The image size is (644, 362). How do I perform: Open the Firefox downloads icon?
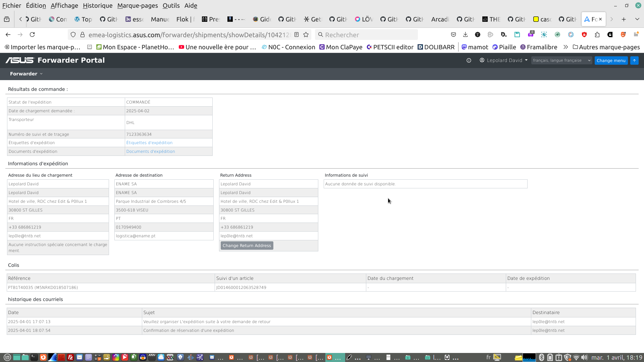click(465, 35)
